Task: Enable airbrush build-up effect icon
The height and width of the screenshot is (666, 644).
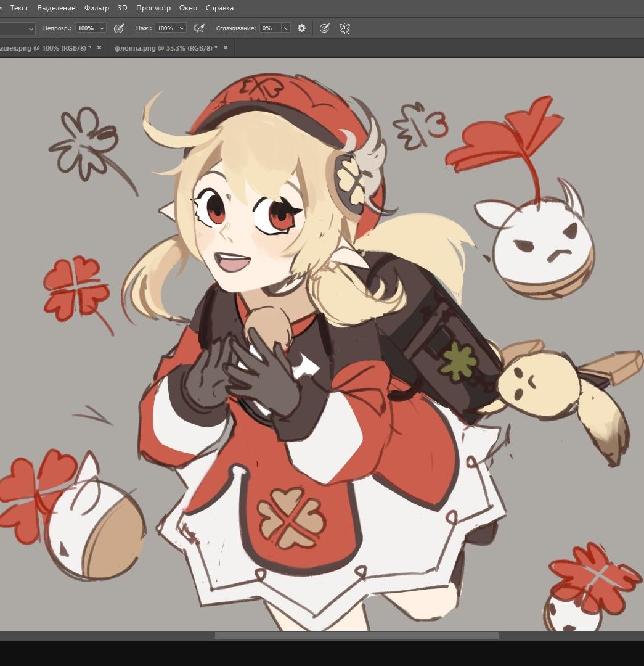Action: tap(198, 28)
